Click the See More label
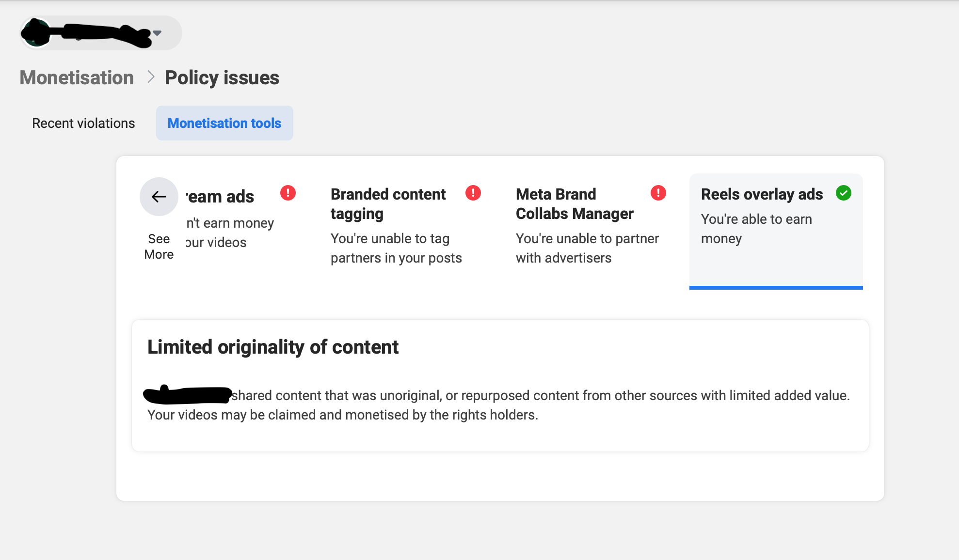 (159, 247)
